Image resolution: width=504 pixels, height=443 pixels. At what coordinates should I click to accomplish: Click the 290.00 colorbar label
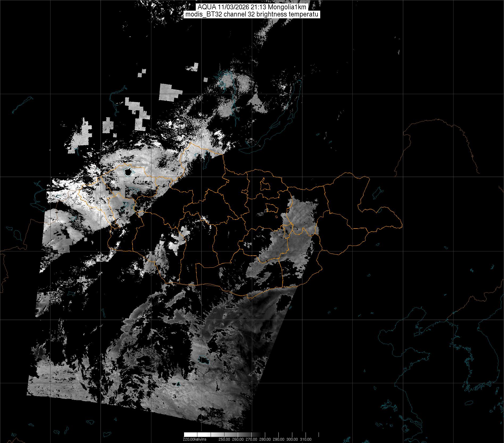pyautogui.click(x=279, y=439)
